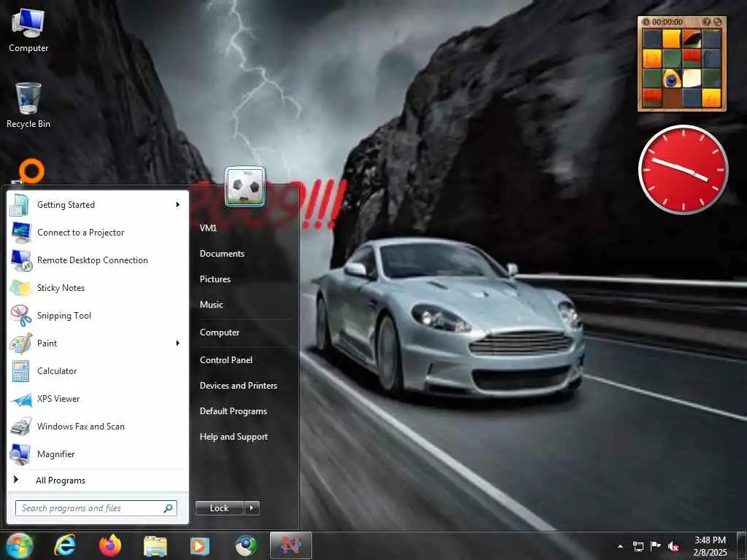
Task: Open Remote Desktop Connection
Action: tap(98, 260)
